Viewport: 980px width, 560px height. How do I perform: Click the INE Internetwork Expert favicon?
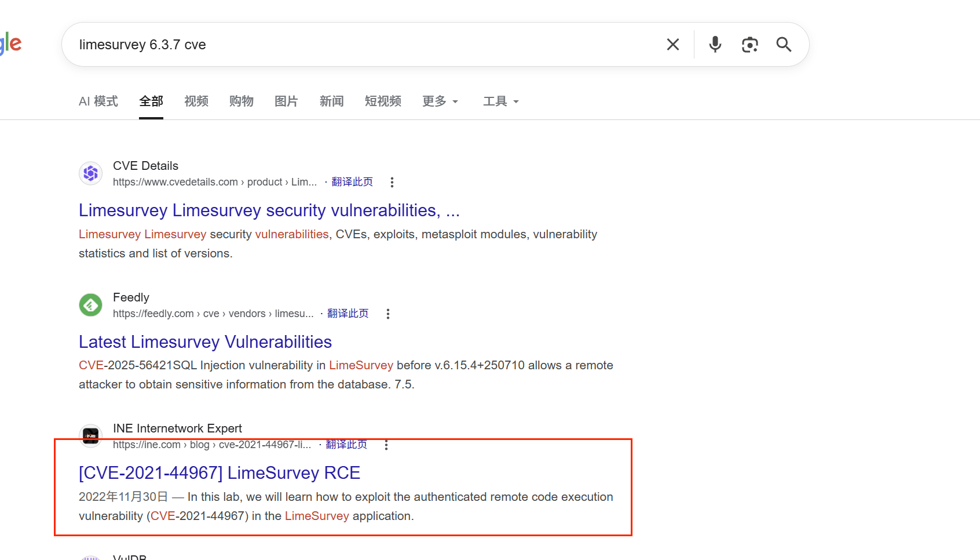tap(91, 436)
